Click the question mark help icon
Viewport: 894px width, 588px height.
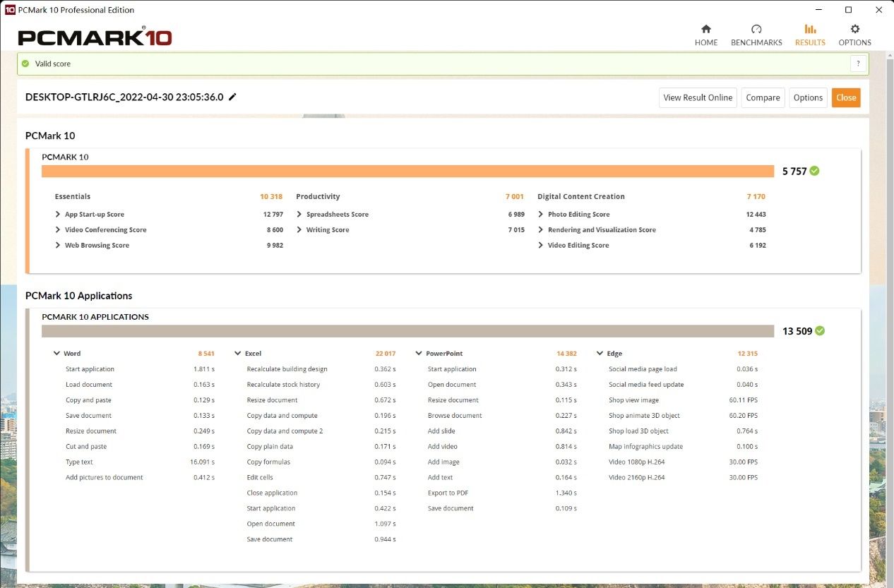tap(858, 64)
